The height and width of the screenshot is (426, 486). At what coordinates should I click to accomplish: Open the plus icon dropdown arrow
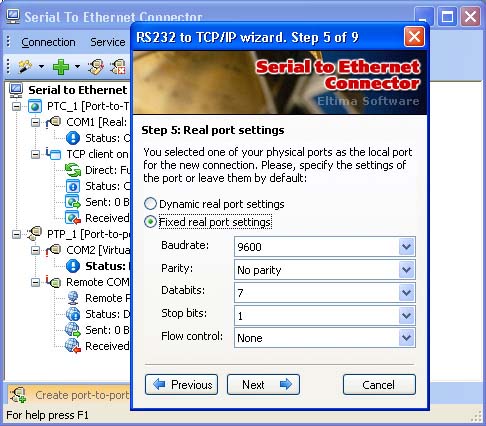(x=77, y=67)
